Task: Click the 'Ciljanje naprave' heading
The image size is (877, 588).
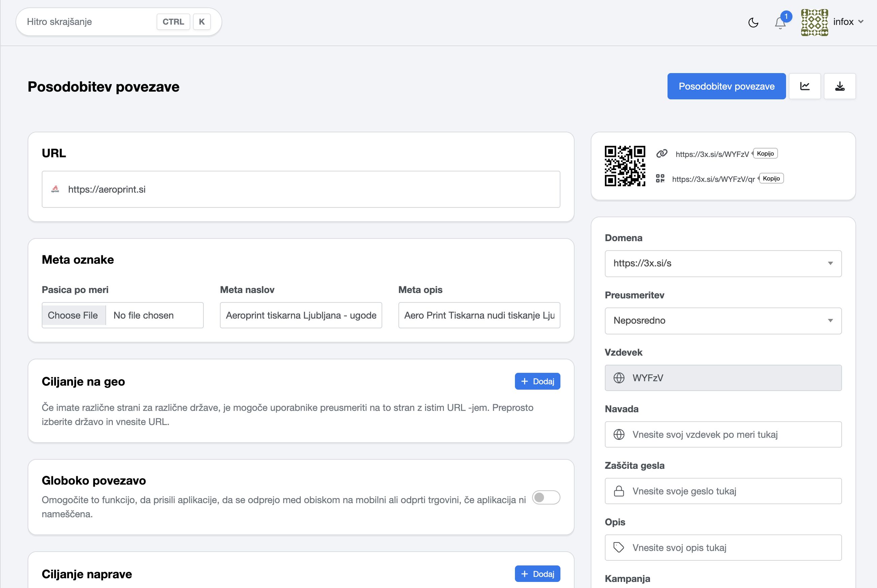Action: (87, 574)
